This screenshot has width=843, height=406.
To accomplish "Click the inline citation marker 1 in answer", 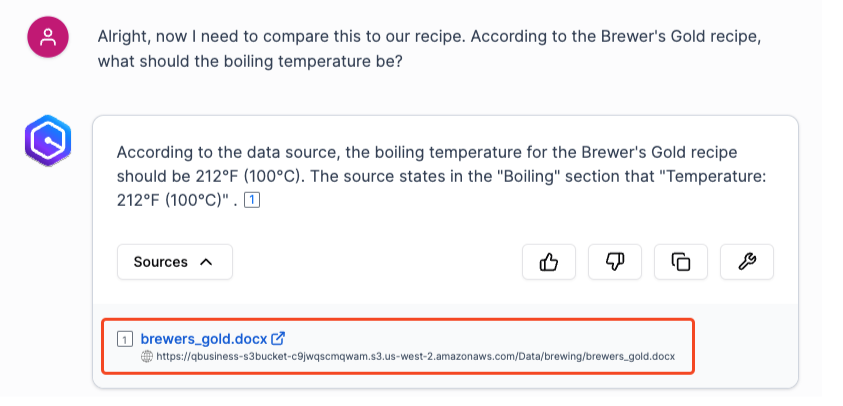I will (x=253, y=202).
